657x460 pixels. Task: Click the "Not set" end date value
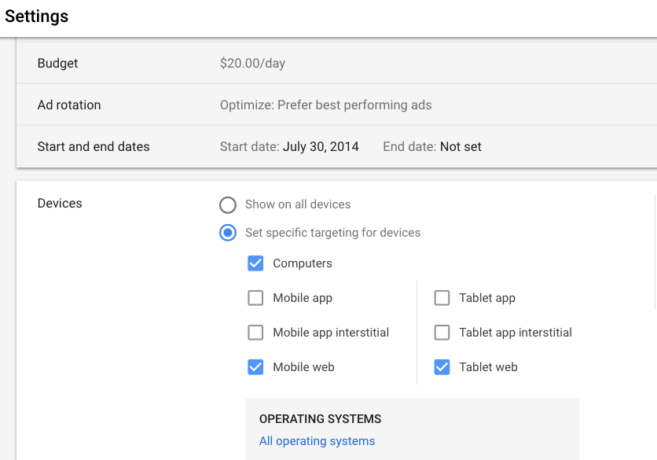pos(460,147)
